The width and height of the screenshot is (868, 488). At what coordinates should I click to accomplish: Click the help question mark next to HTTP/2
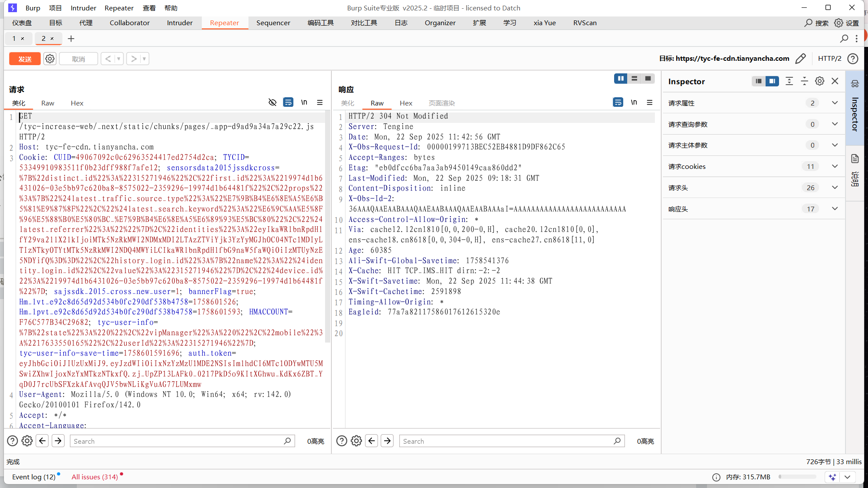[853, 59]
